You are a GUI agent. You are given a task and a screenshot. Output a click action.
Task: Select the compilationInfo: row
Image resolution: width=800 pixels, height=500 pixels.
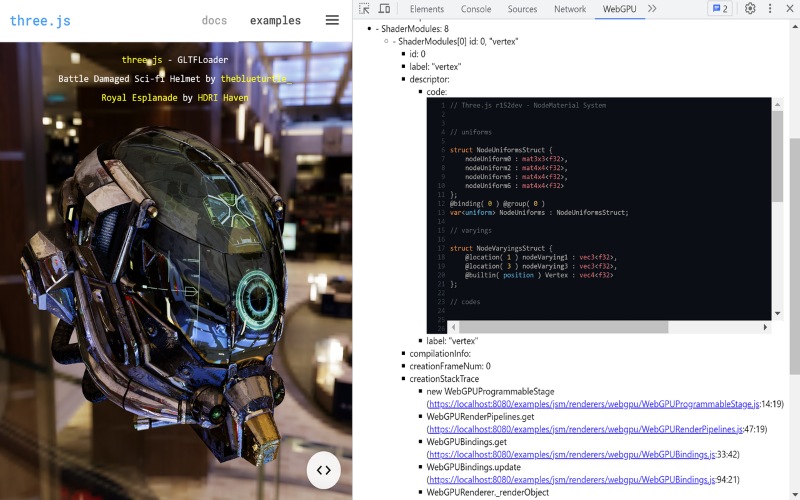[440, 353]
